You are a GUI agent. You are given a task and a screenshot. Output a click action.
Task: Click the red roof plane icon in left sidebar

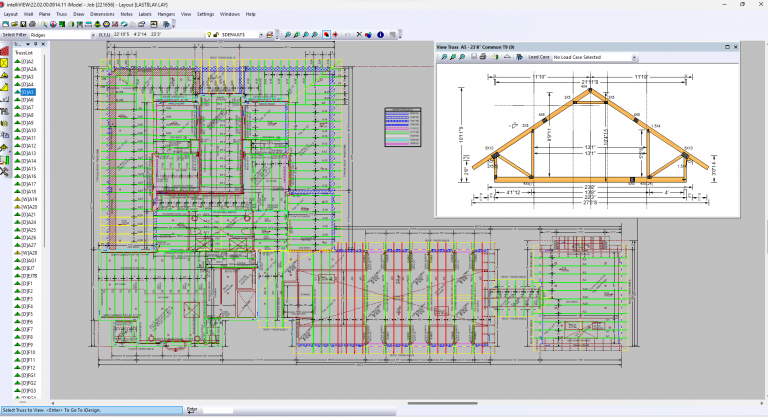4,51
